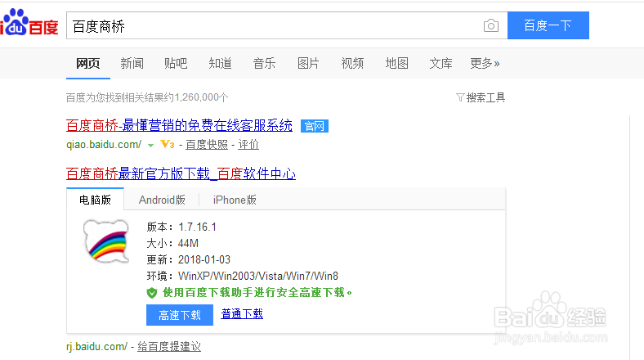Click the rainbow Baidu Shangqiao app icon
Image resolution: width=644 pixels, height=360 pixels.
[106, 241]
